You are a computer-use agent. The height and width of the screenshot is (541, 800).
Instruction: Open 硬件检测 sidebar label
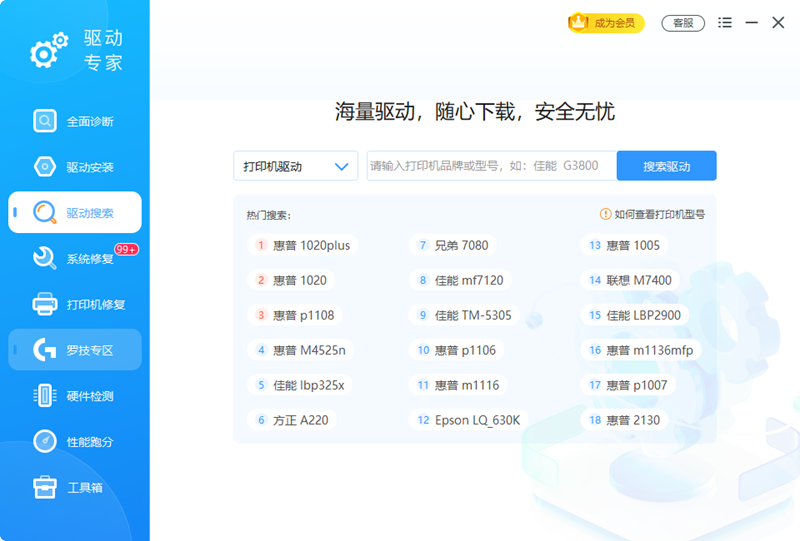pos(90,396)
